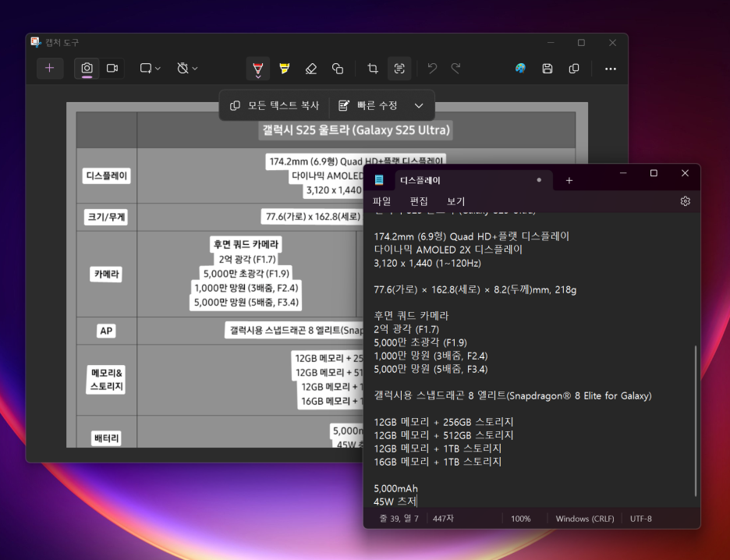Select the red Ballpoint pen tool
Image resolution: width=730 pixels, height=560 pixels.
(258, 69)
